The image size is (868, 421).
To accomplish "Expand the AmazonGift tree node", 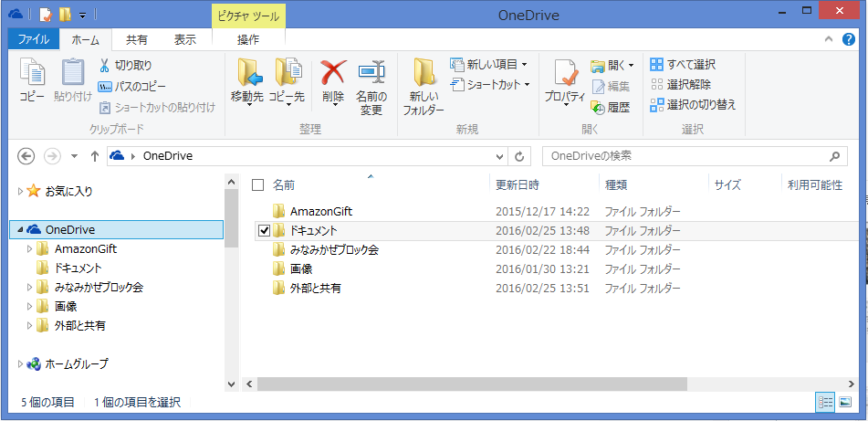I will click(x=30, y=248).
